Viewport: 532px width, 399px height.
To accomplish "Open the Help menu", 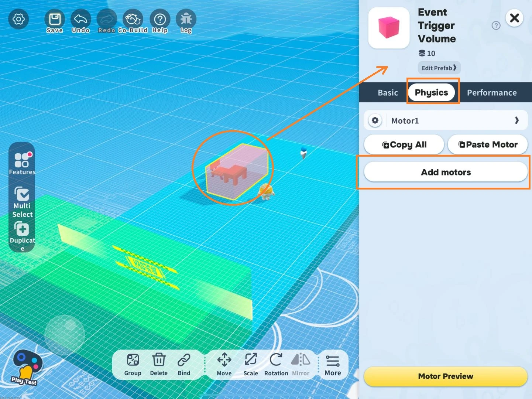I will pyautogui.click(x=160, y=21).
